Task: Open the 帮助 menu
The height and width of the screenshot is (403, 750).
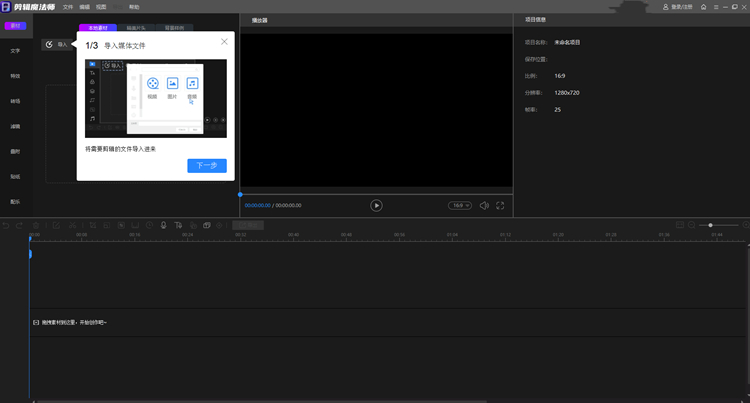Action: click(134, 7)
